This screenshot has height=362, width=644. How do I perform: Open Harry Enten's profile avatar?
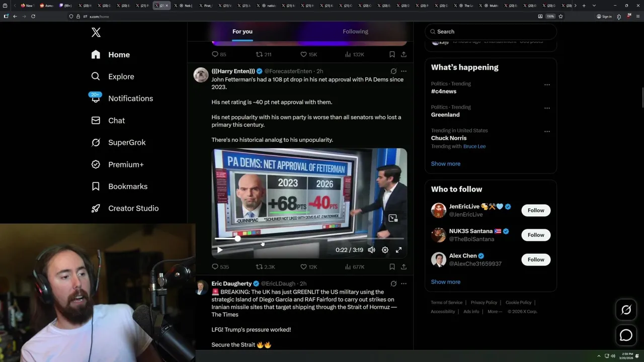[201, 74]
